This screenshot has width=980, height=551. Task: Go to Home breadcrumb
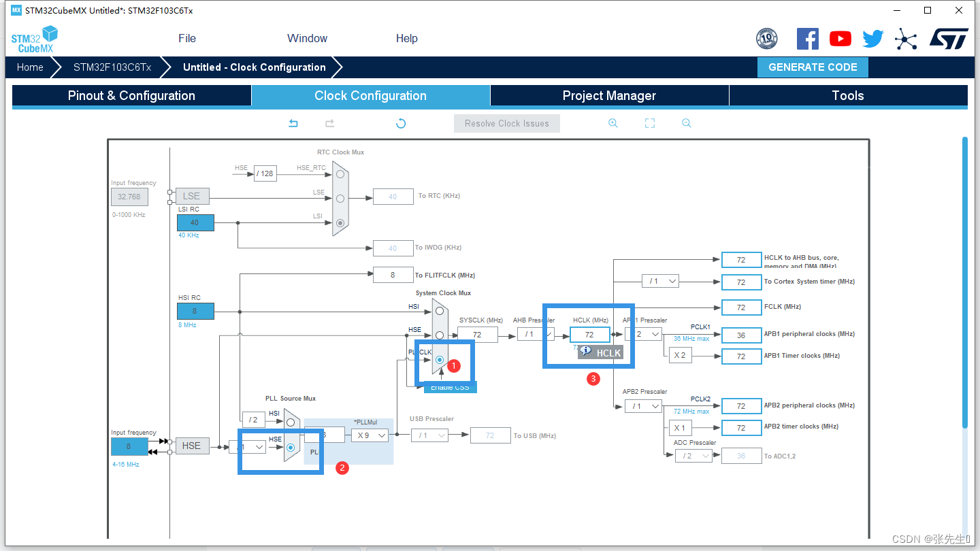[30, 67]
